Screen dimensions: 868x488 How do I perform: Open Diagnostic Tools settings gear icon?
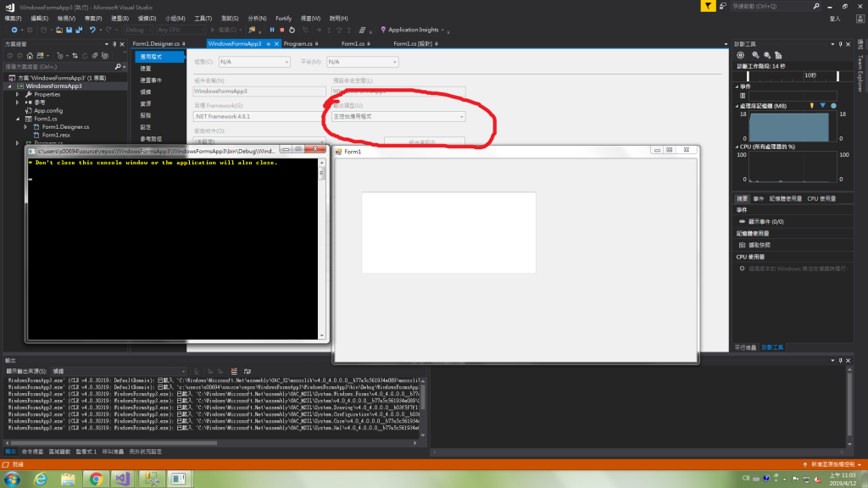pos(740,55)
